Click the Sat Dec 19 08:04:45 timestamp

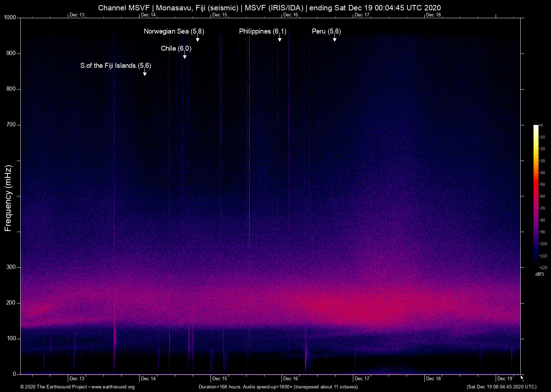point(501,387)
